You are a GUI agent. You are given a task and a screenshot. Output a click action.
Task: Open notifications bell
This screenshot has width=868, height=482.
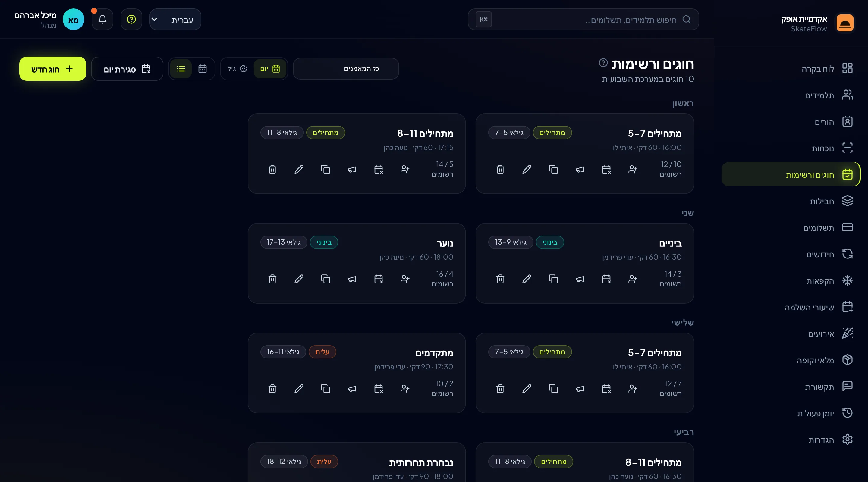point(102,20)
